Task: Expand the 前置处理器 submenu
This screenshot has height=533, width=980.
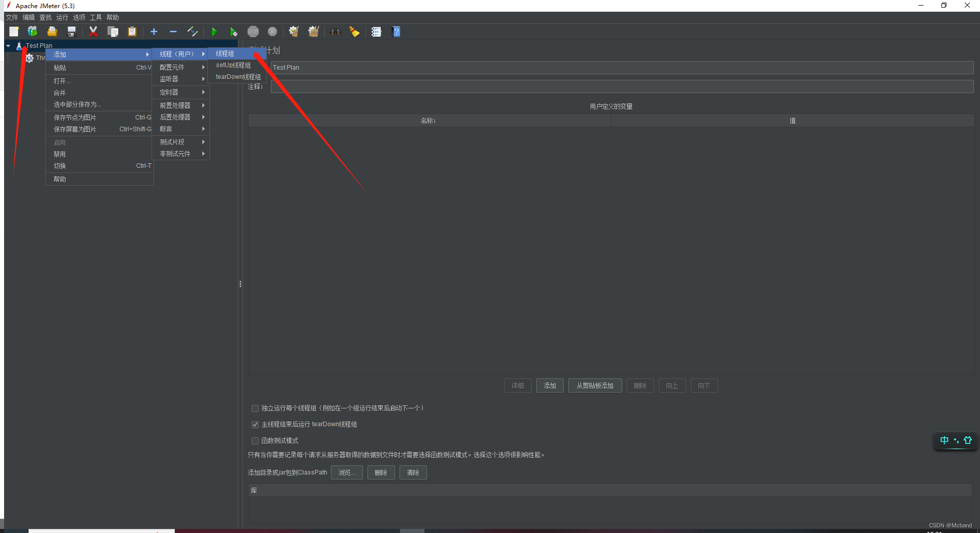Action: pyautogui.click(x=181, y=105)
